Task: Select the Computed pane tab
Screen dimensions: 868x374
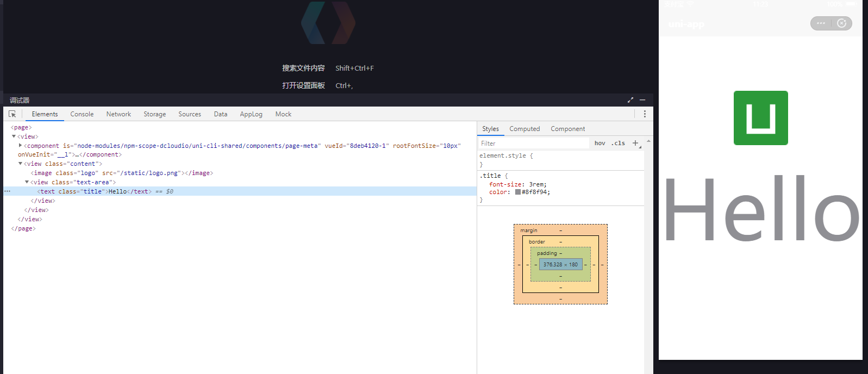Action: 524,129
